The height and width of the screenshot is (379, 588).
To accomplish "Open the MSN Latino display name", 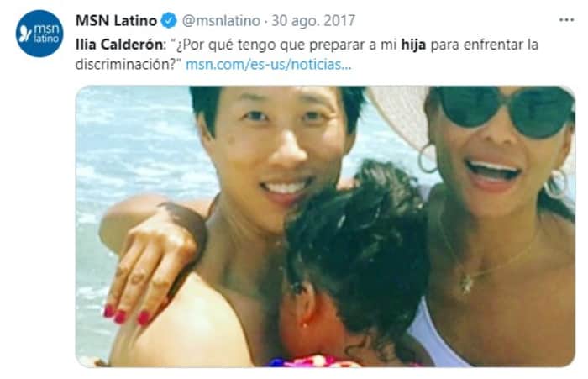I will [x=116, y=21].
